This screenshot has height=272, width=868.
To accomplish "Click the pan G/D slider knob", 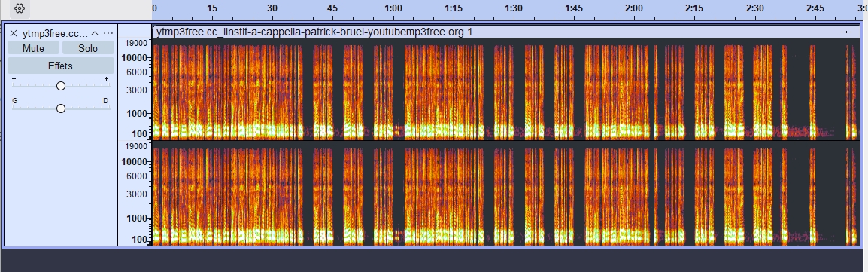I will [61, 108].
